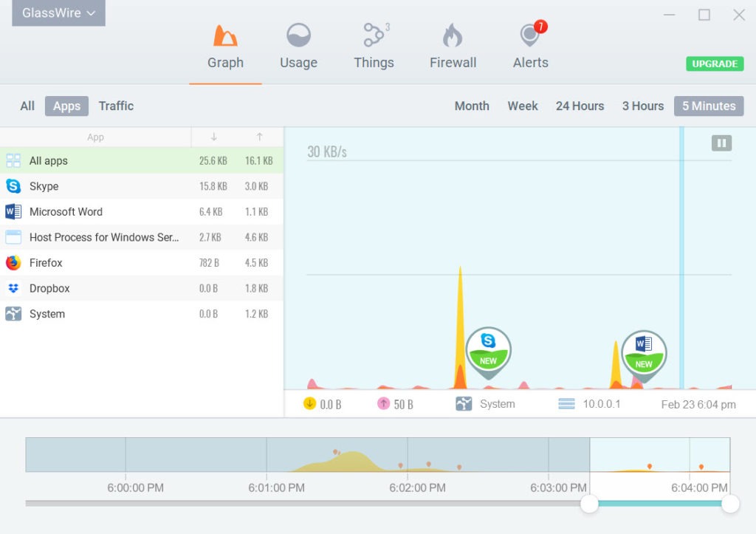Open the Alerts bell icon
Image resolution: width=756 pixels, height=534 pixels.
click(x=530, y=35)
